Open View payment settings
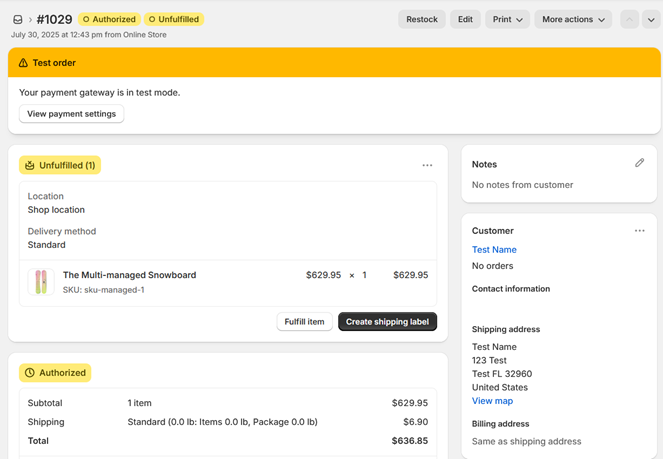The width and height of the screenshot is (663, 459). 71,114
